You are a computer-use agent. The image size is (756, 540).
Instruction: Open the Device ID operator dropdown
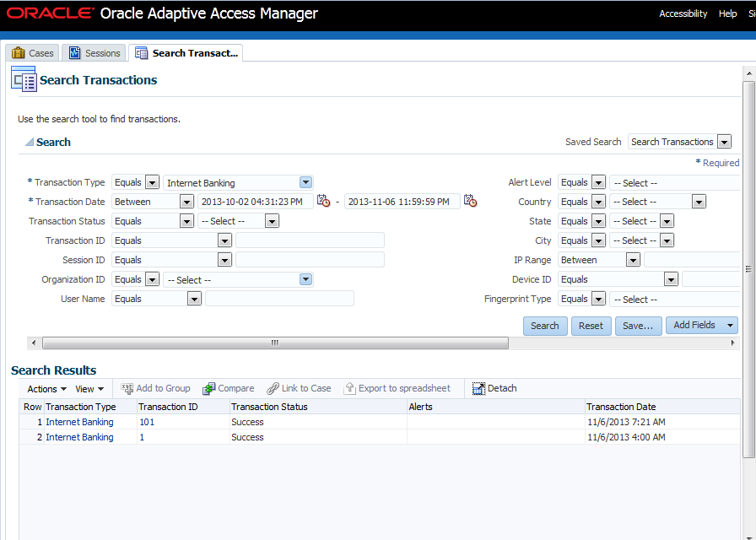[x=671, y=279]
